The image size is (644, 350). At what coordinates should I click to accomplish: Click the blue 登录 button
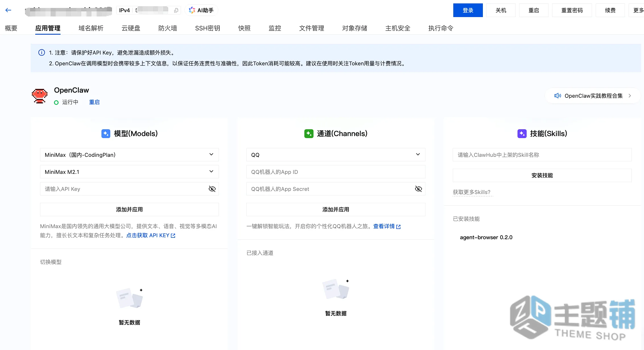pyautogui.click(x=468, y=10)
